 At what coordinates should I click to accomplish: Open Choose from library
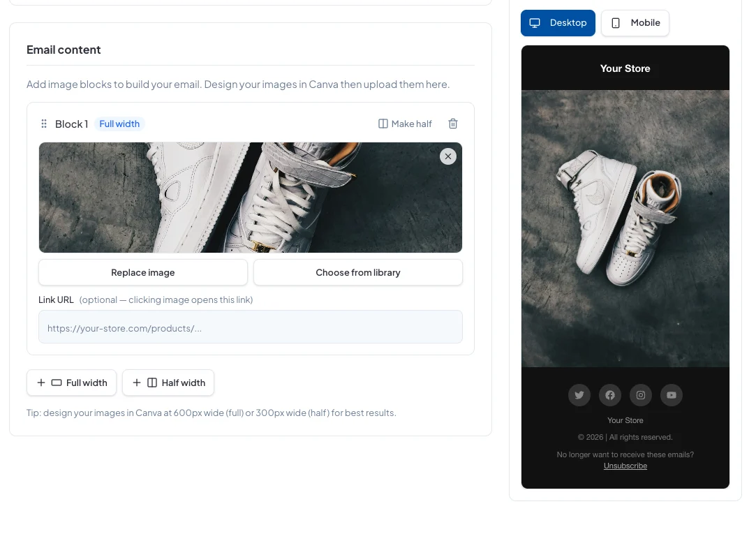tap(357, 272)
